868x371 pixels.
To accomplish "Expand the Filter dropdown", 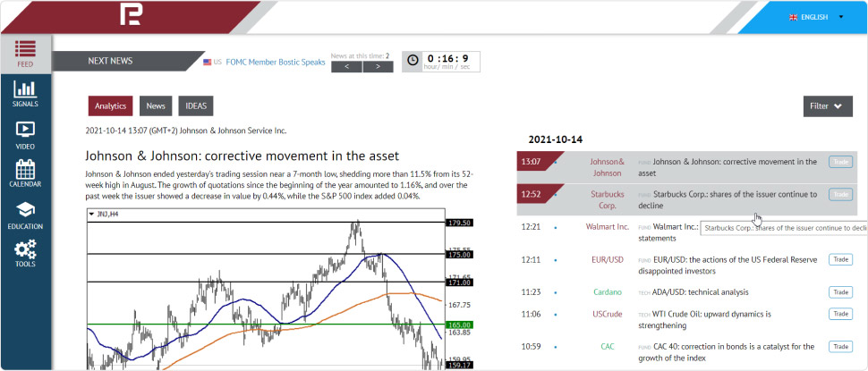I will pyautogui.click(x=828, y=106).
